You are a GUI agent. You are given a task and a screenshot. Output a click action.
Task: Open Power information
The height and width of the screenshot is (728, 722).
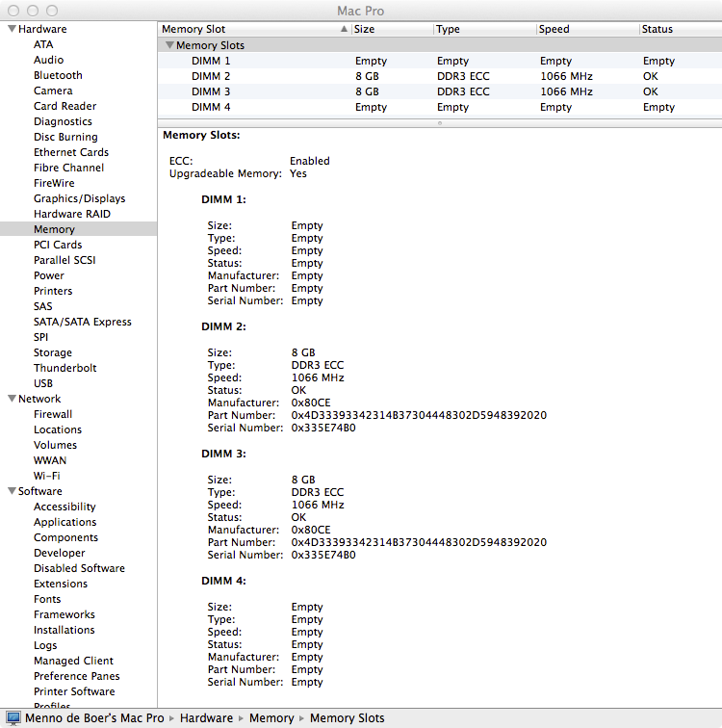49,274
